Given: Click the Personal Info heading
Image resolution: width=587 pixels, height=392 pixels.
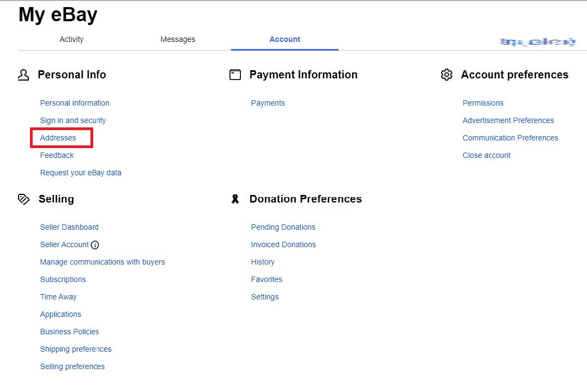Looking at the screenshot, I should click(x=72, y=75).
